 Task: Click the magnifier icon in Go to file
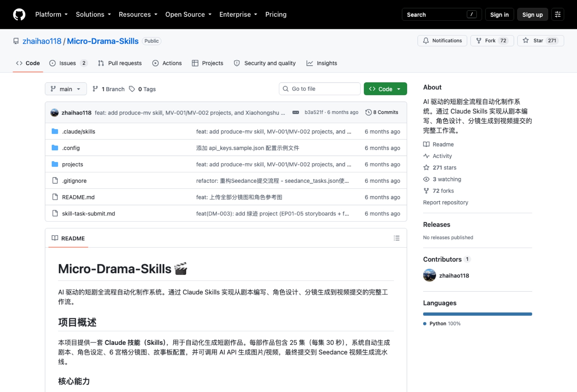[285, 89]
